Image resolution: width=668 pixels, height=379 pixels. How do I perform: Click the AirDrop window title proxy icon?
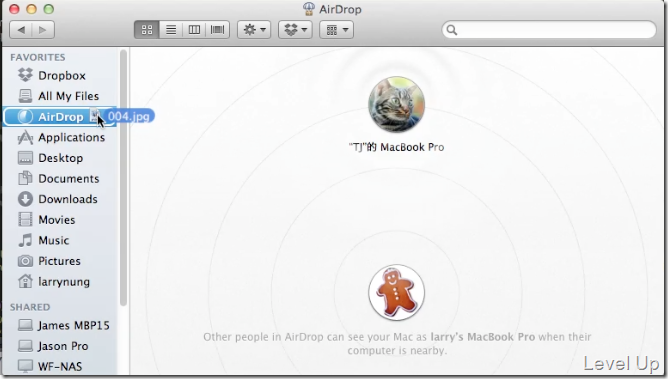tap(308, 9)
